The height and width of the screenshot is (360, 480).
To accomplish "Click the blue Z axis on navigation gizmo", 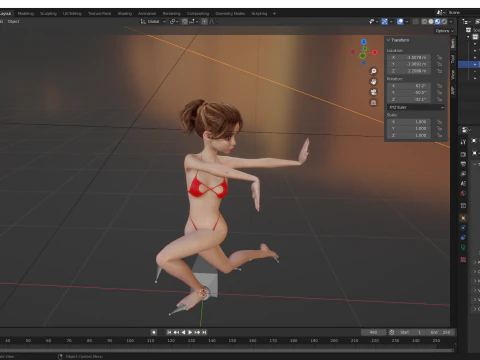I will pyautogui.click(x=364, y=42).
